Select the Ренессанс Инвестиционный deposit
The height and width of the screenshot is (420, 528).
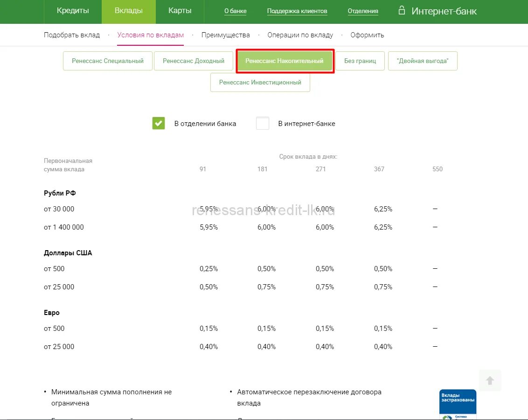coord(260,83)
